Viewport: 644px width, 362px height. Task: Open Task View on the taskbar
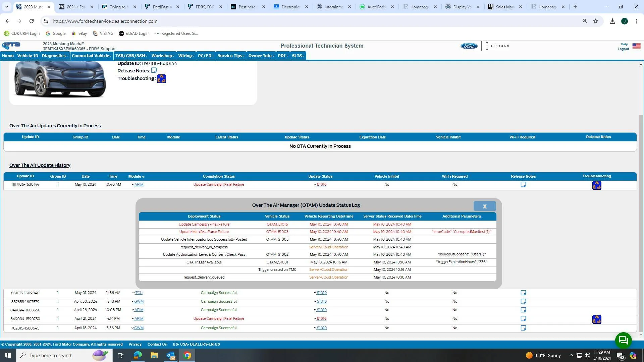point(121,355)
